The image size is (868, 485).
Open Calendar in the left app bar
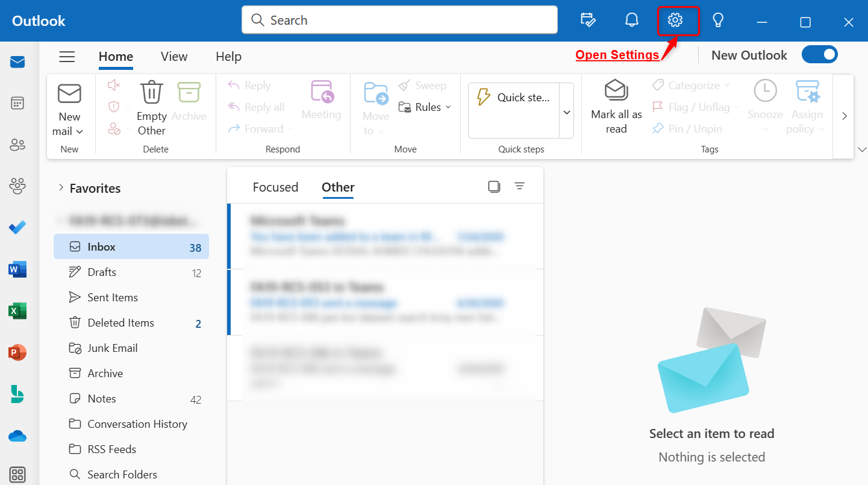(17, 104)
